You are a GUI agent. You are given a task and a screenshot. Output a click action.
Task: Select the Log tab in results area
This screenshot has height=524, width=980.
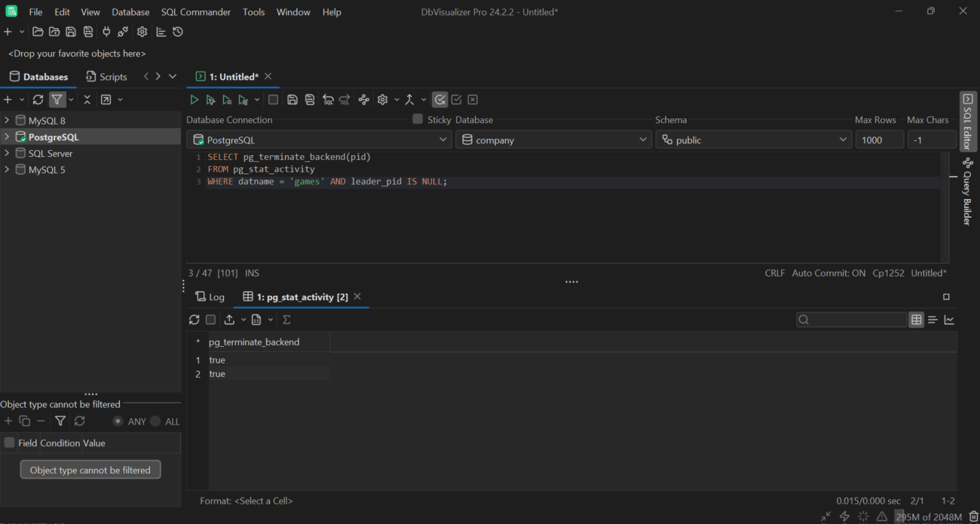coord(210,296)
